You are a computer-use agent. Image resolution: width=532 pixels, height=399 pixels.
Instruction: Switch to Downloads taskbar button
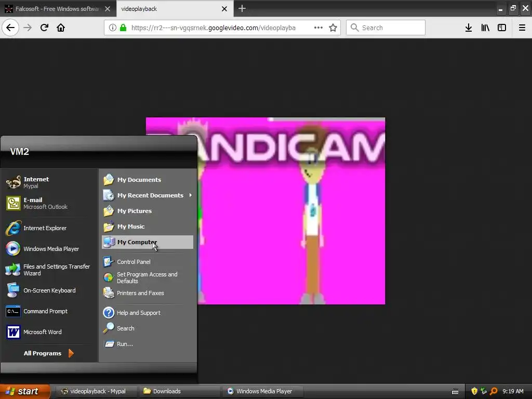(180, 391)
